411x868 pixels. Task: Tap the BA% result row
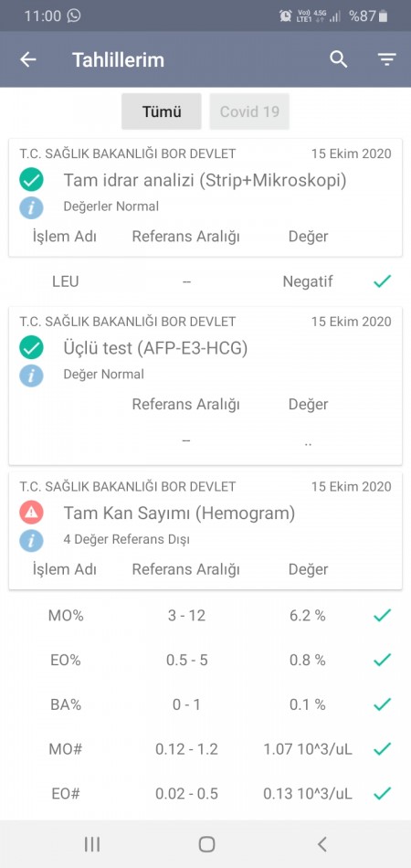[x=205, y=704]
